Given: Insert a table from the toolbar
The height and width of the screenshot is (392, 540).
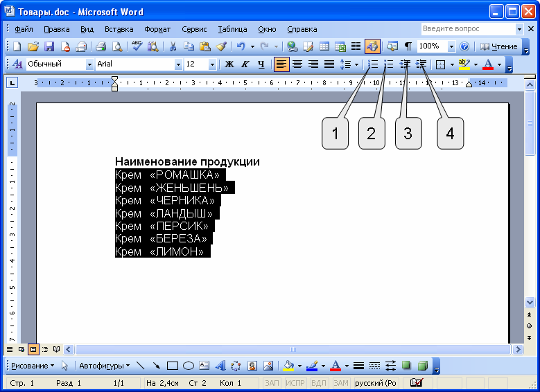Looking at the screenshot, I should pos(324,46).
